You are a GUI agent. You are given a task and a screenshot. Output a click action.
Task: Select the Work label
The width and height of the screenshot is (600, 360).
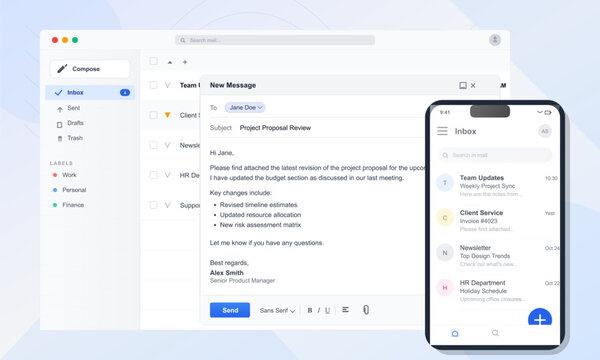(69, 175)
